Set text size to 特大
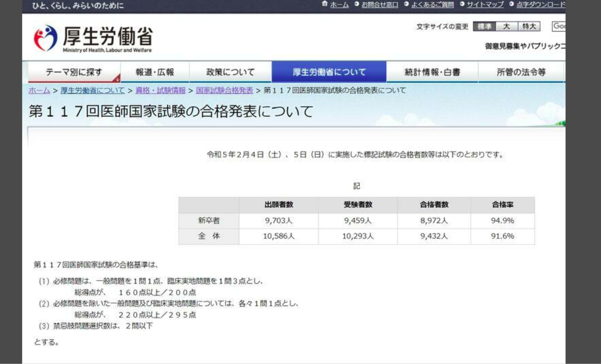This screenshot has width=601, height=364. pos(529,27)
